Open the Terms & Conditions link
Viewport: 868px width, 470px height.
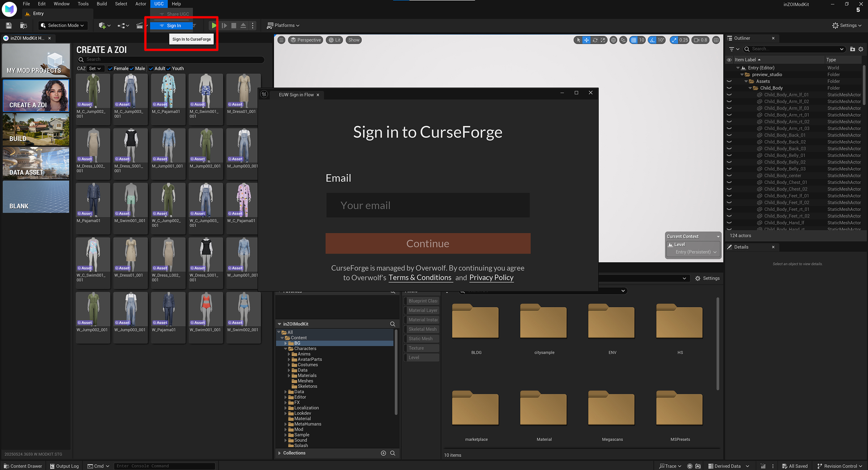(420, 278)
